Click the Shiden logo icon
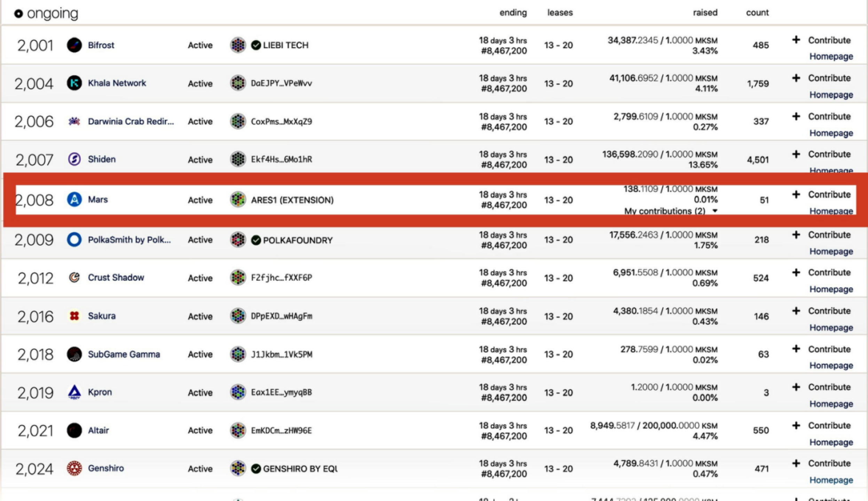868x501 pixels. pos(74,159)
